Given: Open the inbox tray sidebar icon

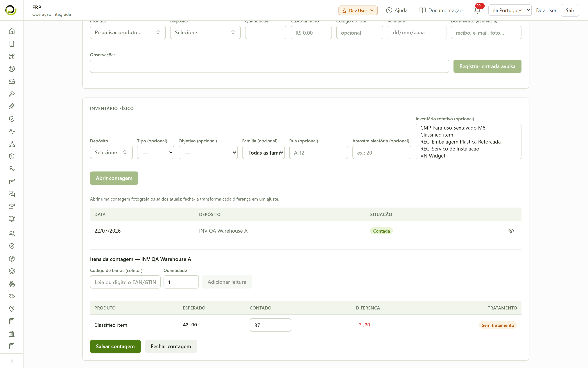Looking at the screenshot, I should point(12,81).
